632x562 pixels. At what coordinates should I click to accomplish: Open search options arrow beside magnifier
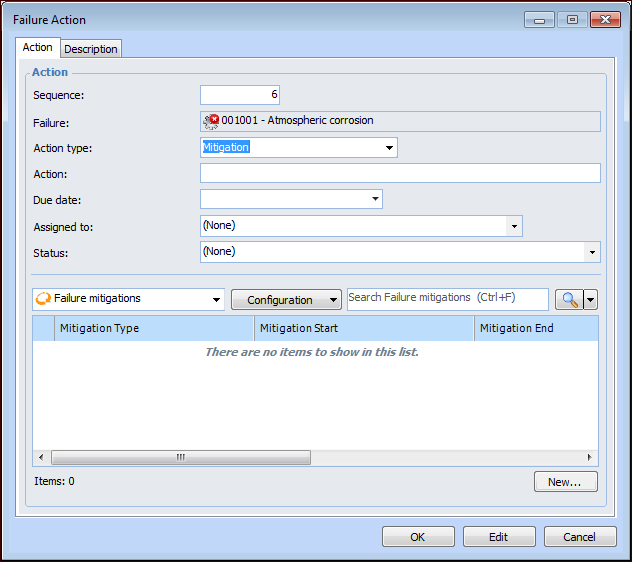click(590, 300)
